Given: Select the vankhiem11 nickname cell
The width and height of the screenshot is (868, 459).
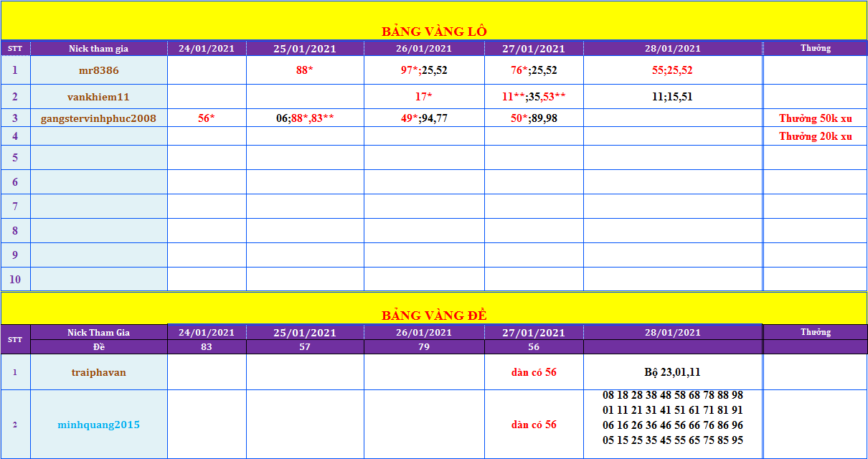Looking at the screenshot, I should click(99, 97).
